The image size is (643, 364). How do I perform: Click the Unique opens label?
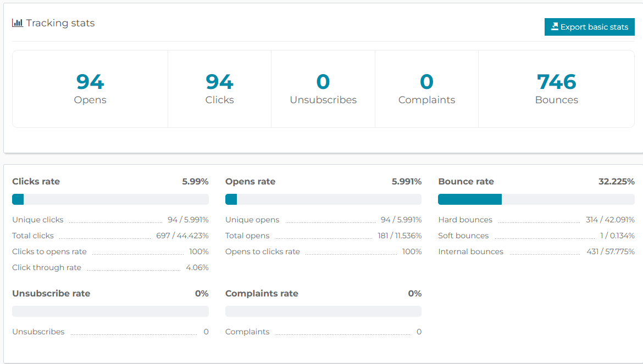(252, 220)
